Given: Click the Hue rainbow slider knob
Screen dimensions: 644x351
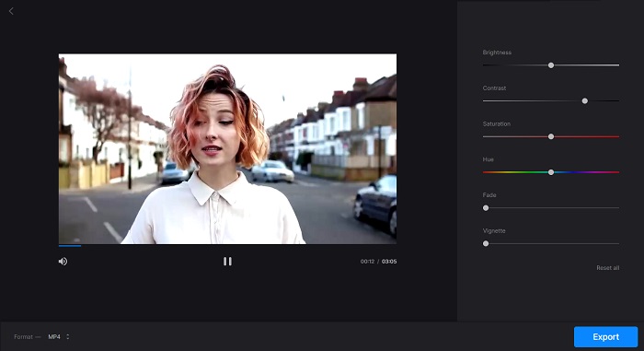Looking at the screenshot, I should [x=551, y=172].
